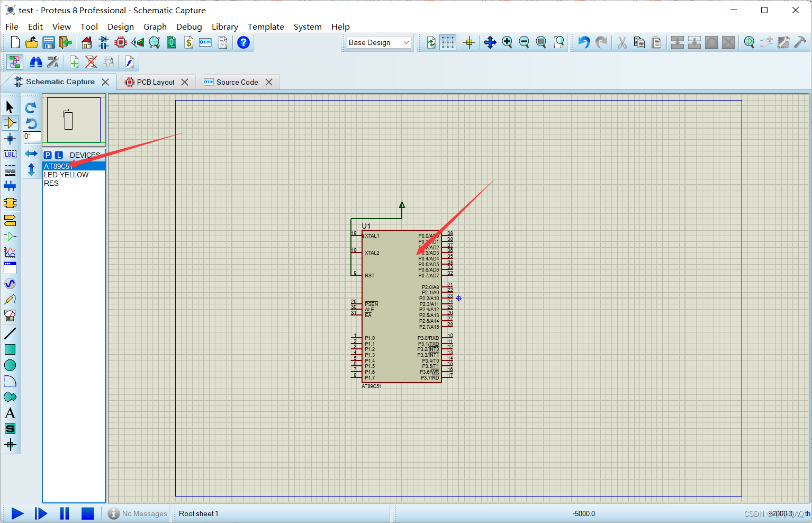812x523 pixels.
Task: Open the Bill of Materials dollar icon
Action: (x=188, y=42)
